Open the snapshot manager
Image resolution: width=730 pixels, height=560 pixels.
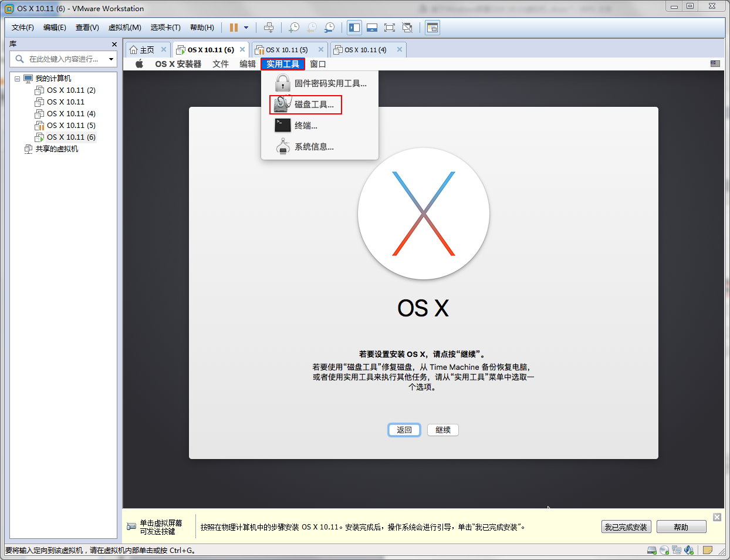coord(330,28)
